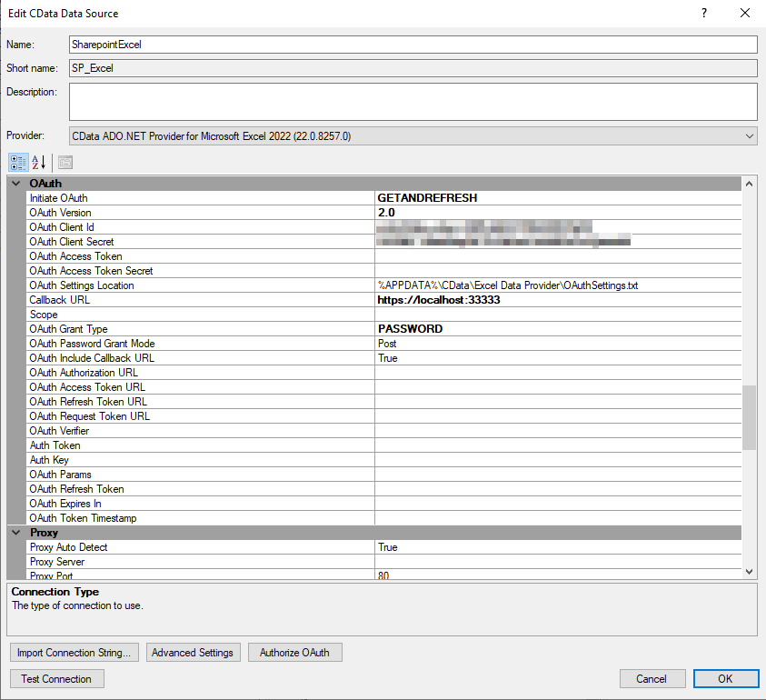Image resolution: width=766 pixels, height=700 pixels.
Task: Edit the Name field SharepointExcel
Action: click(x=413, y=45)
